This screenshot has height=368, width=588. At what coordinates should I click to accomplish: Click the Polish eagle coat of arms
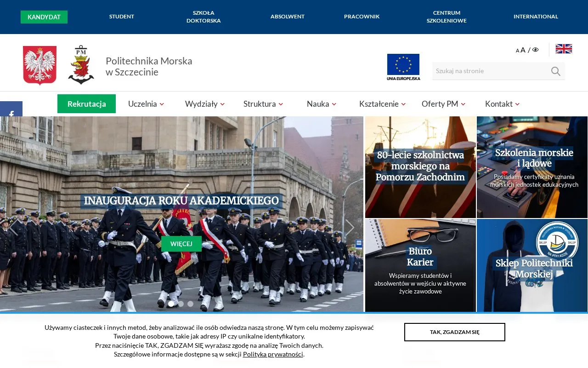tap(40, 65)
